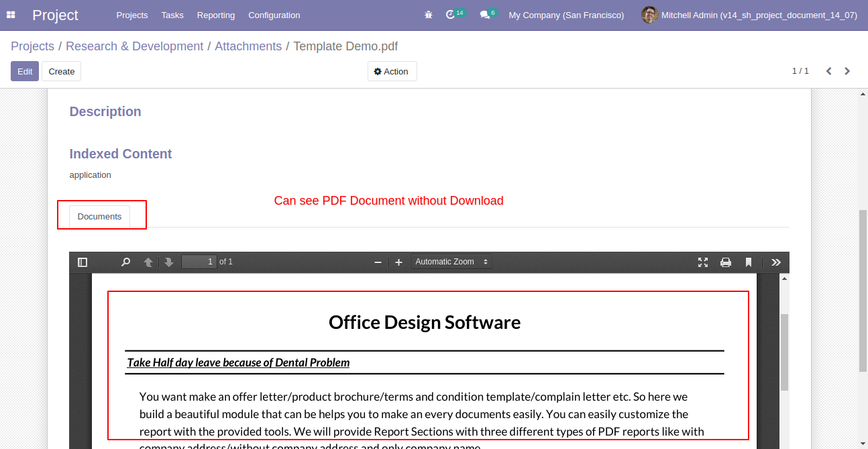Screen dimensions: 868x449
Task: Click the 1 / 1 pager counter
Action: [800, 70]
